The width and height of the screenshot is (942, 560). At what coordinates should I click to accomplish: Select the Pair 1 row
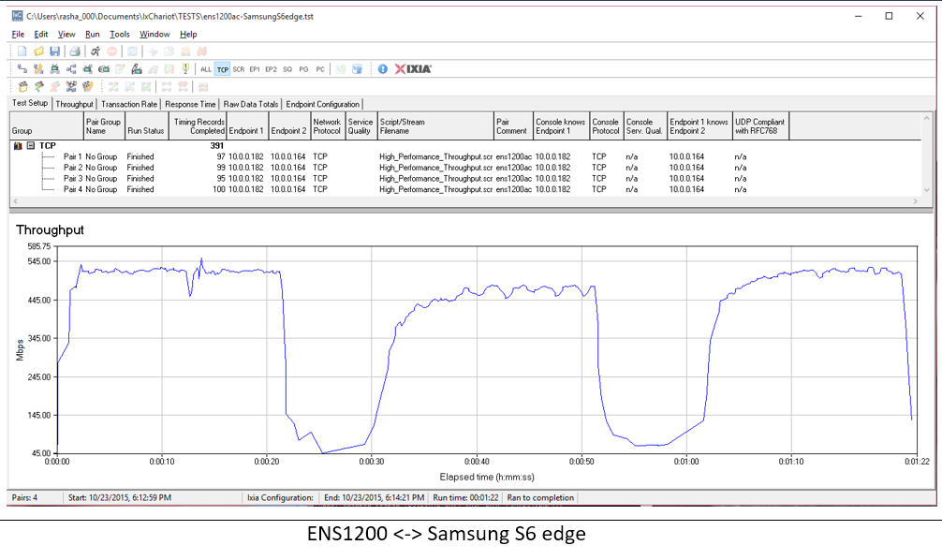pos(465,156)
